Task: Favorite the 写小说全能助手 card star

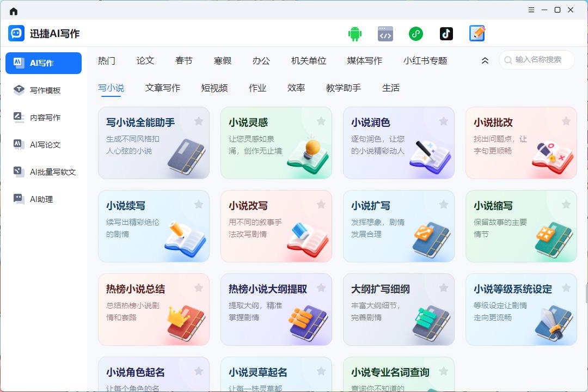Action: point(199,121)
